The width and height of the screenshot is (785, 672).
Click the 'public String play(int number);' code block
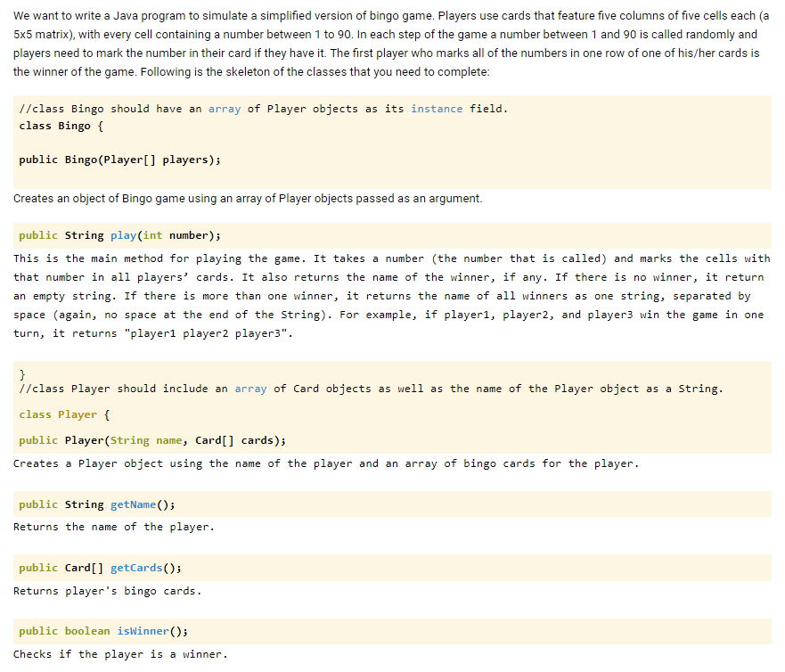coord(178,234)
